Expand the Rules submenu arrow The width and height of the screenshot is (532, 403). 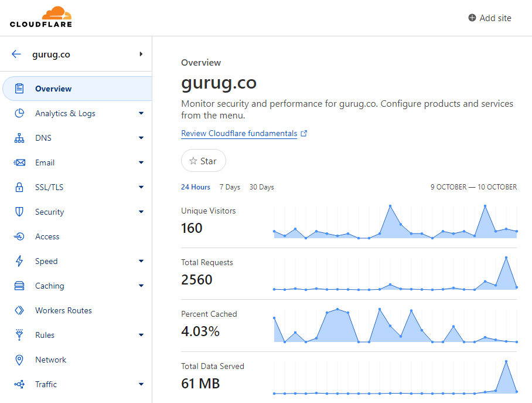pyautogui.click(x=141, y=335)
